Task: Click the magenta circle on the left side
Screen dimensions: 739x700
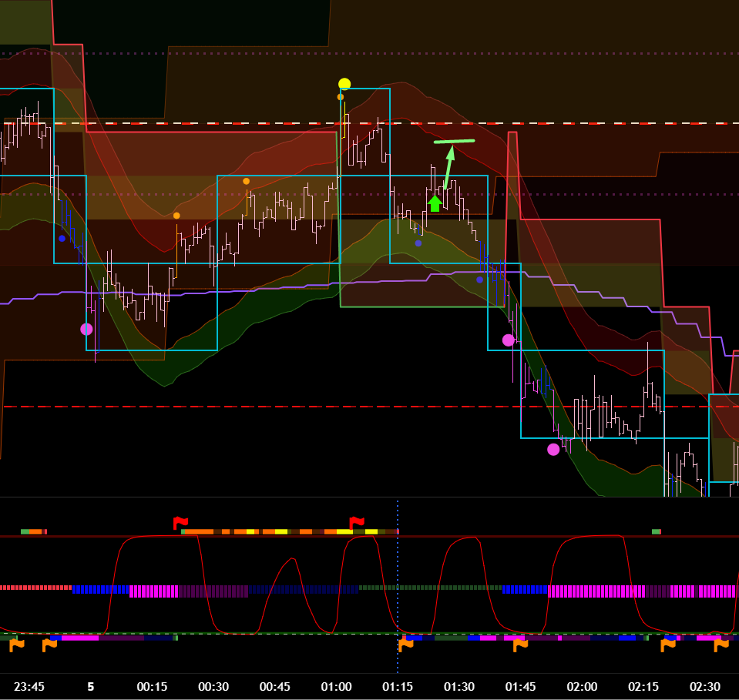Action: click(86, 329)
